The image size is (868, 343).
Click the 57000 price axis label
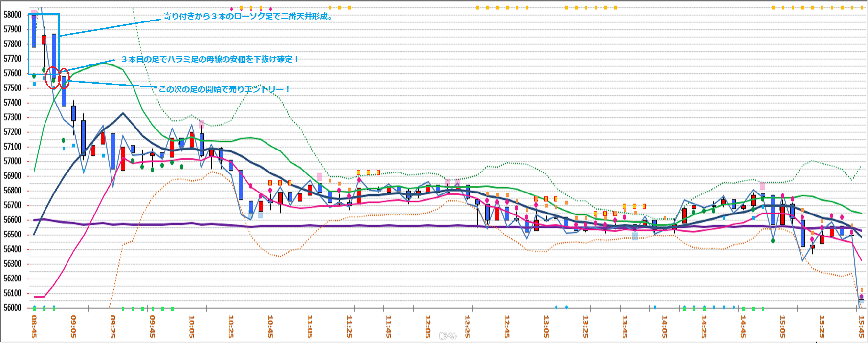[13, 161]
